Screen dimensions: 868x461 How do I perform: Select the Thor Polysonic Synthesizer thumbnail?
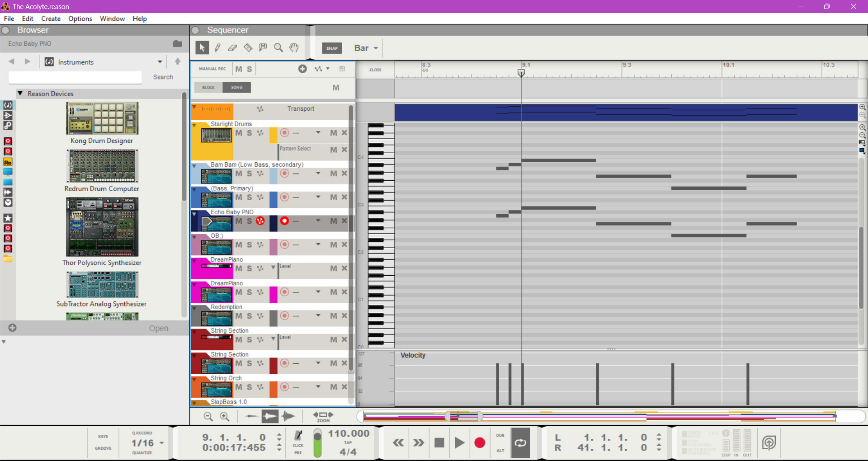tap(102, 227)
